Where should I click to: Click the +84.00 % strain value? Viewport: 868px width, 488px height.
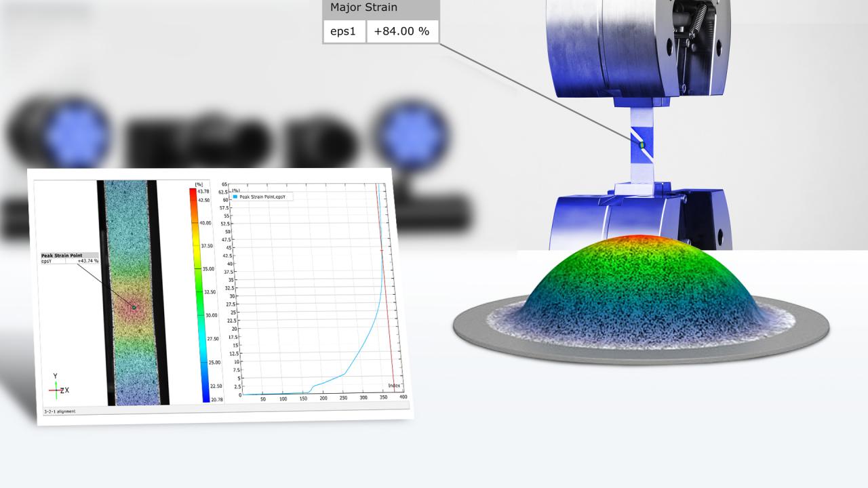[401, 31]
